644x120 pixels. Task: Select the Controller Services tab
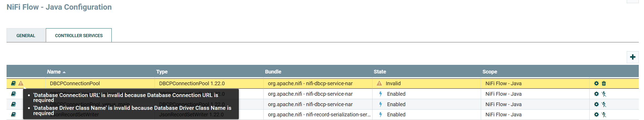pos(79,35)
